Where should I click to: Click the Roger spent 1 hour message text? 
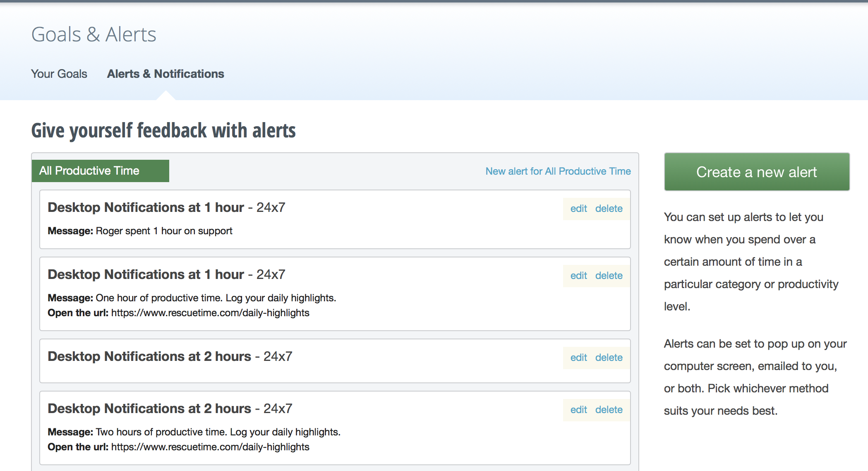tap(164, 231)
